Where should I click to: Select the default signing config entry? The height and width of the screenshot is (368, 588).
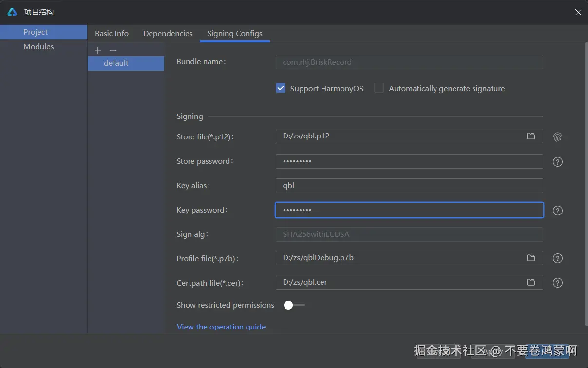(116, 63)
